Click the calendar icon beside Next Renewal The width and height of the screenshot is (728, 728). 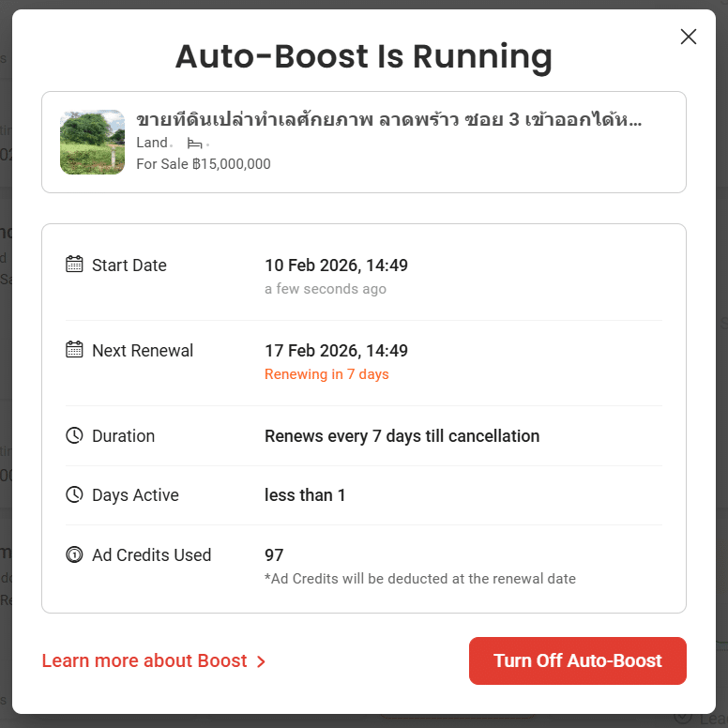pos(74,350)
